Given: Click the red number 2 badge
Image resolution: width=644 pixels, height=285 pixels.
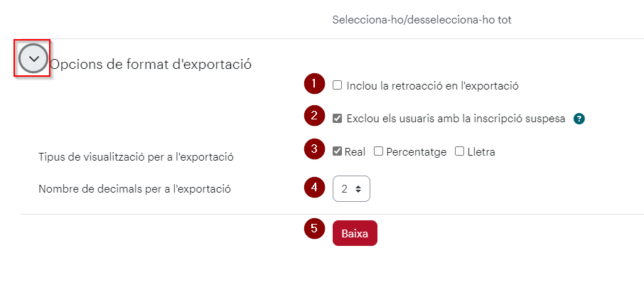Looking at the screenshot, I should click(x=314, y=115).
